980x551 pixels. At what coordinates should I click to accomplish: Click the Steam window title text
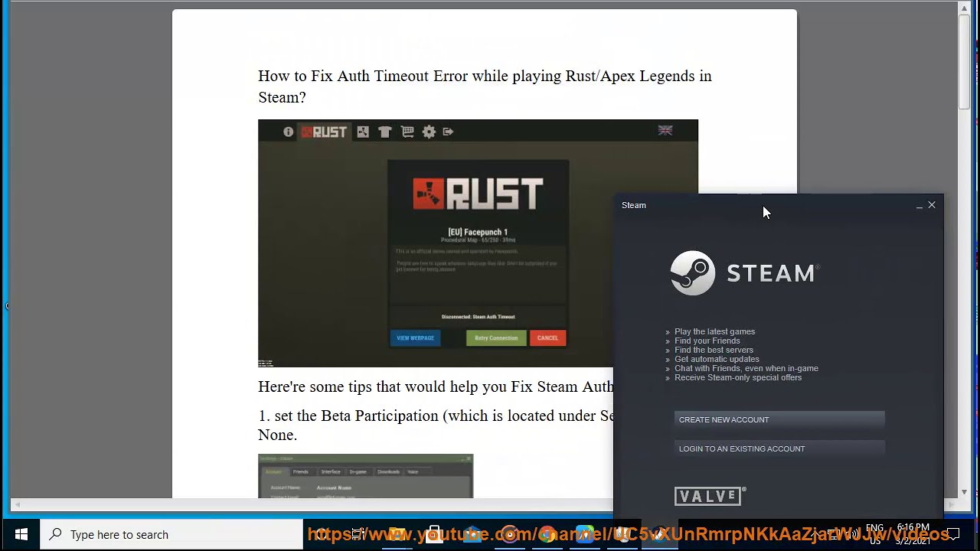[x=634, y=205]
